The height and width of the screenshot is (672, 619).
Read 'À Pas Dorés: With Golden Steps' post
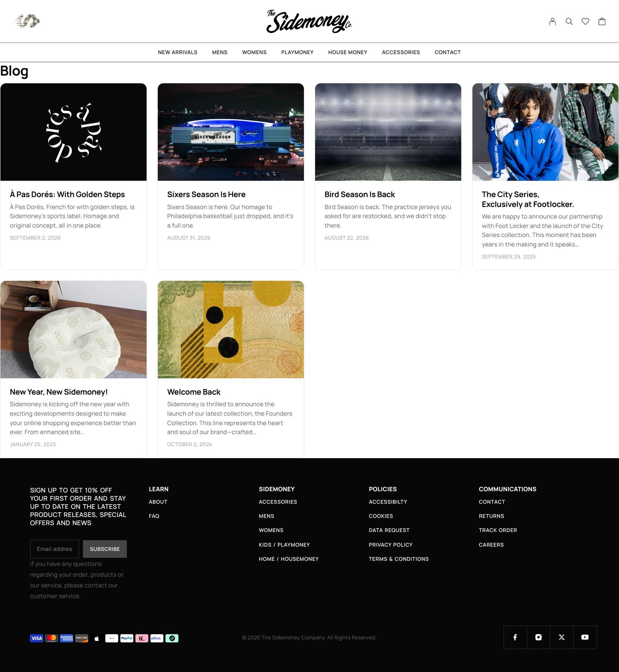(x=67, y=194)
